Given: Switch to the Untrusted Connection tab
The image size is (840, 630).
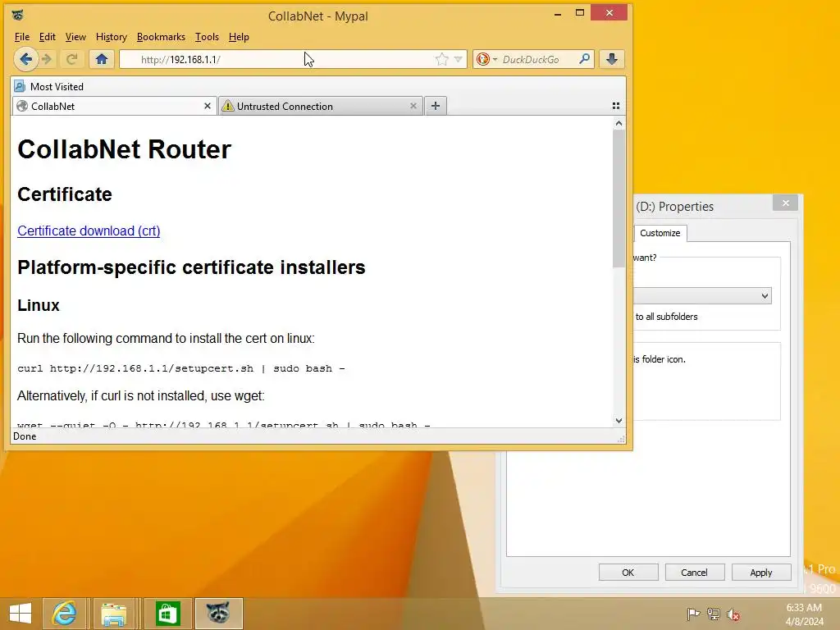Looking at the screenshot, I should 321,106.
